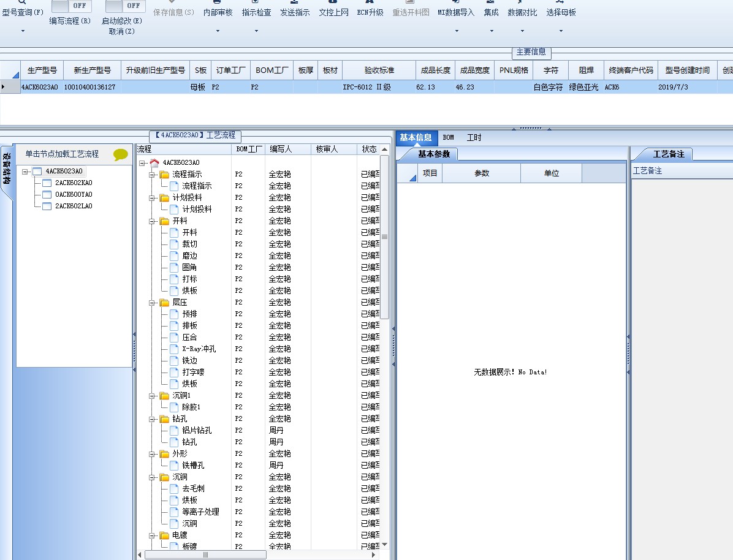Click the process tree scroll up arrow
This screenshot has height=560, width=733.
(x=384, y=149)
